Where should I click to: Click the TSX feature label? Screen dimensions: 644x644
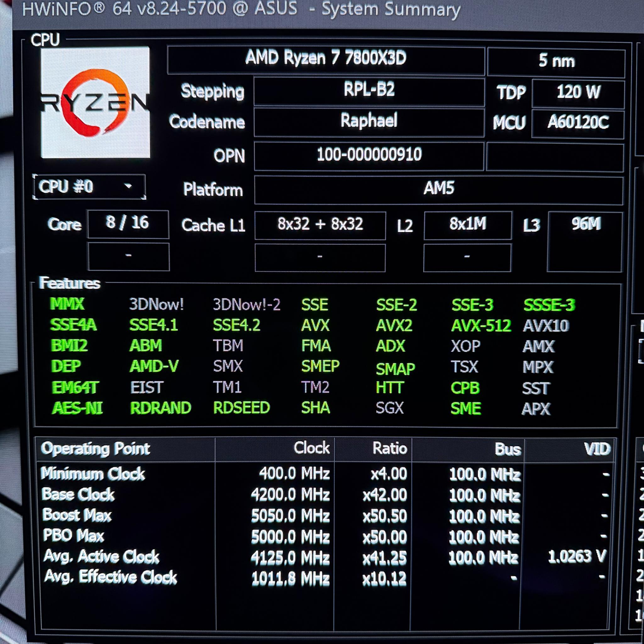(465, 367)
